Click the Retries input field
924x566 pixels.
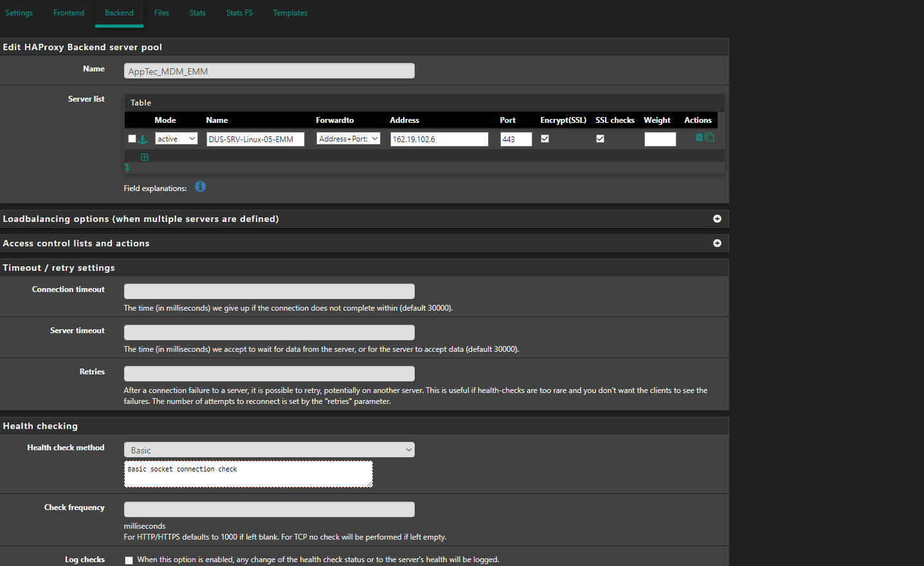(269, 374)
